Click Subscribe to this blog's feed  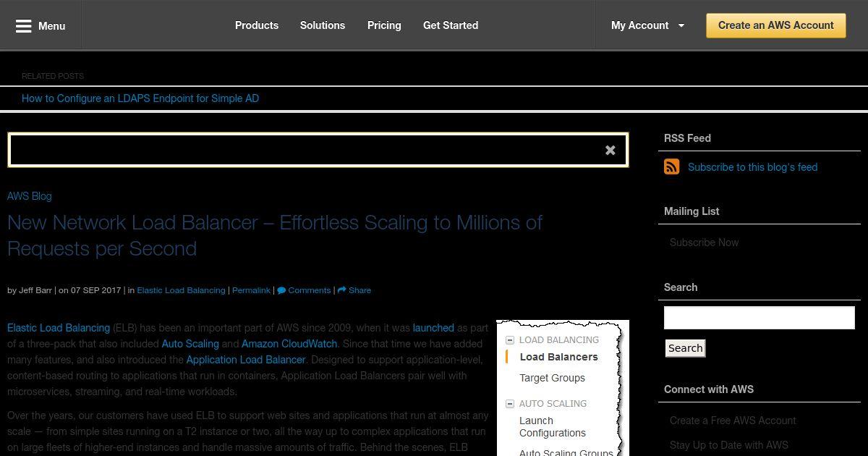(x=753, y=167)
